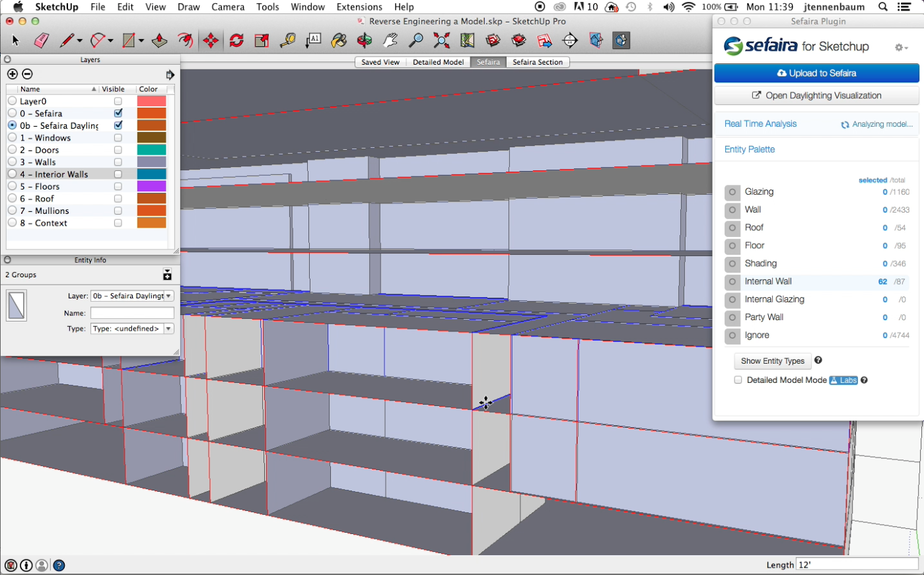
Task: Choose the Tape Measure tool
Action: [x=287, y=41]
